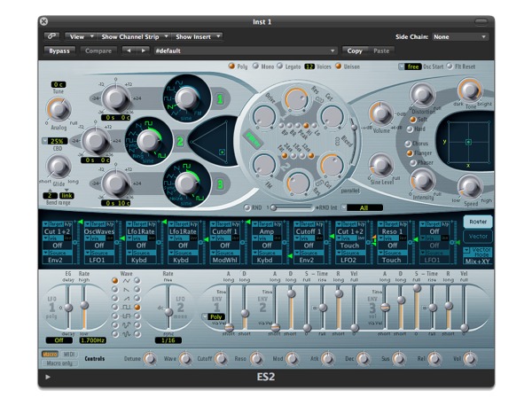Image resolution: width=532 pixels, height=406 pixels.
Task: Click the RND Int slider
Action: pos(292,207)
